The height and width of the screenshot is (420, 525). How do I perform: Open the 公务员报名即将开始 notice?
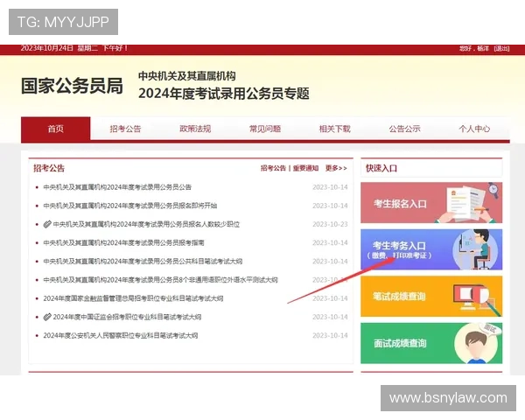click(x=129, y=206)
